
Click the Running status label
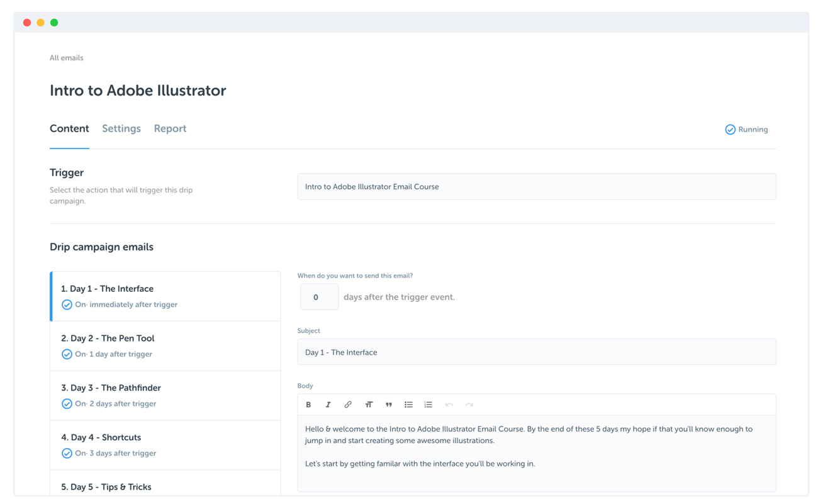(x=753, y=130)
